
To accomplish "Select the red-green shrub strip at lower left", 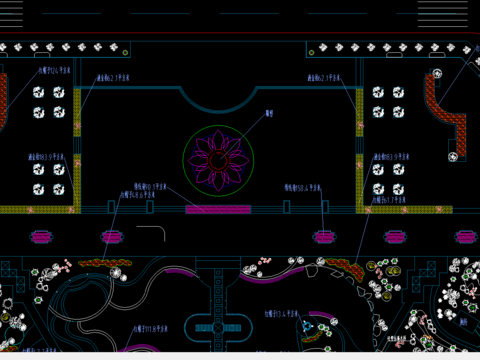I will pyautogui.click(x=105, y=263).
